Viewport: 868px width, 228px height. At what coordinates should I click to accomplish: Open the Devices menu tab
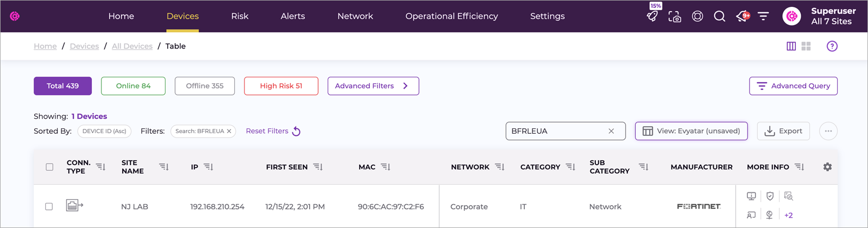183,16
